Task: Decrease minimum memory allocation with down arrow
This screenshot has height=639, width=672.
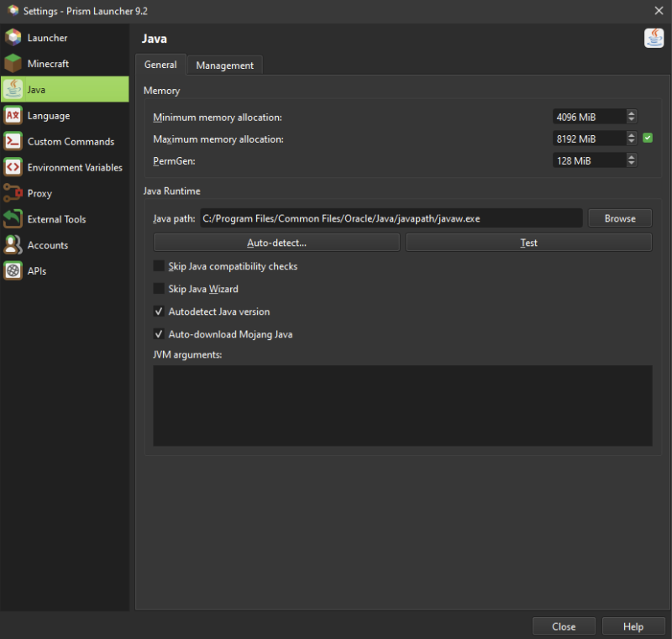Action: (631, 119)
